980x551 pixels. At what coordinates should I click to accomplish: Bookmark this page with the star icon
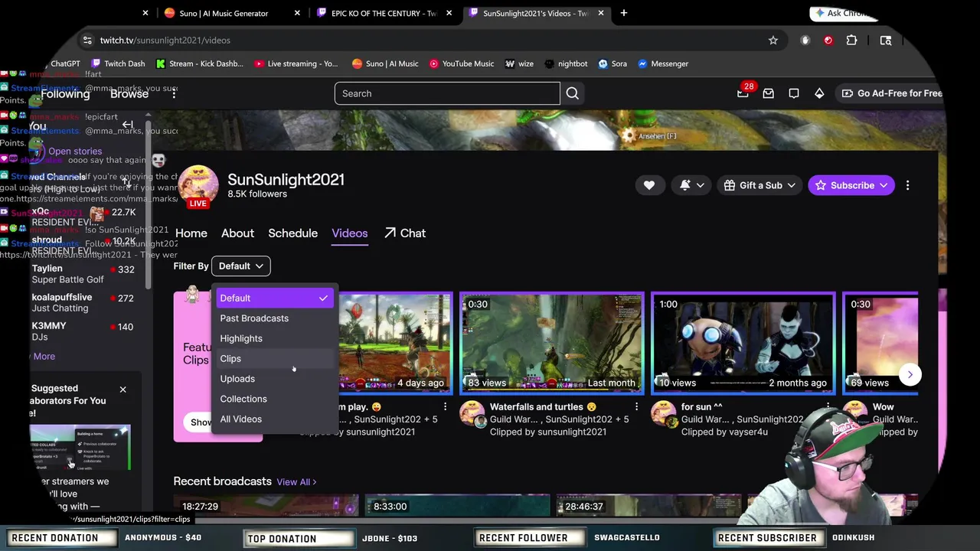pos(773,40)
